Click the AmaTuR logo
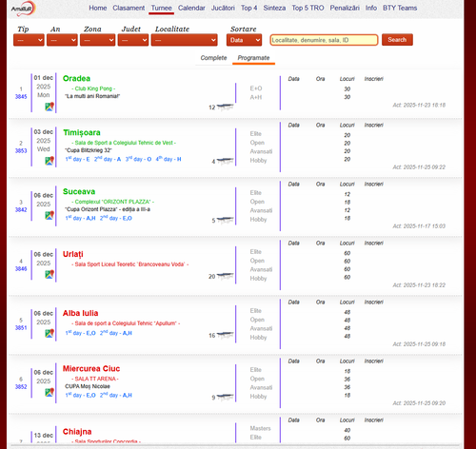This screenshot has height=449, width=476. point(23,9)
